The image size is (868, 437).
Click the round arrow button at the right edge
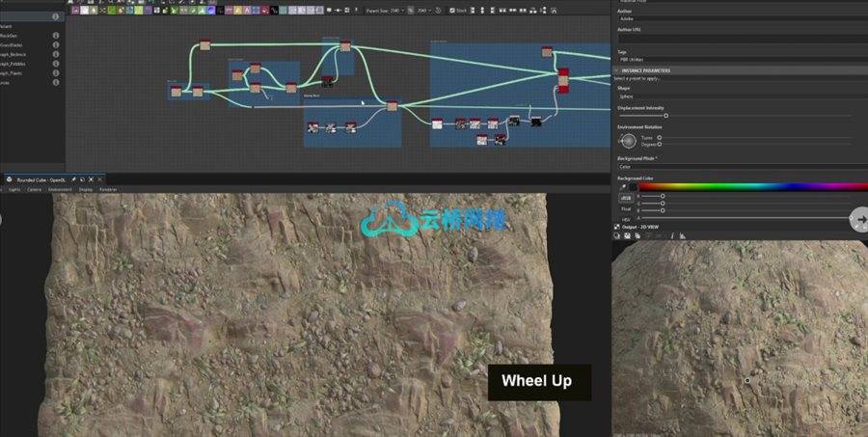click(858, 220)
